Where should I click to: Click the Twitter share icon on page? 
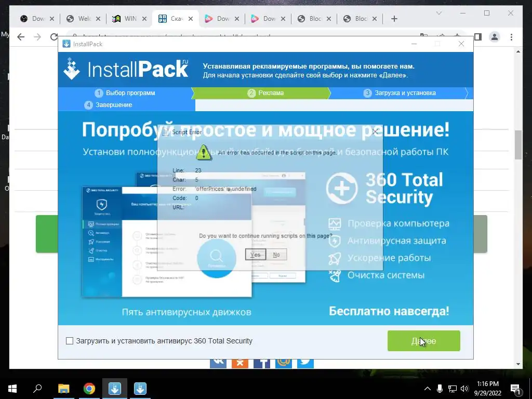point(305,364)
